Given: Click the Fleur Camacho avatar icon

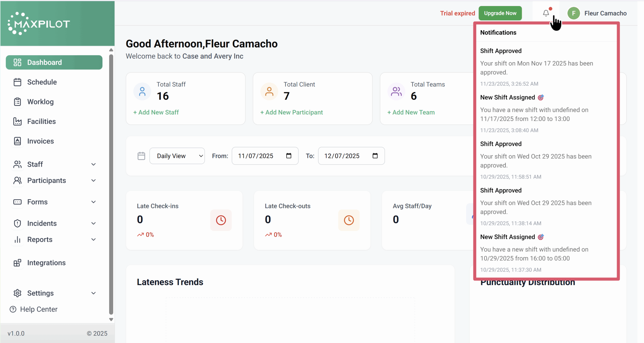Looking at the screenshot, I should (574, 13).
